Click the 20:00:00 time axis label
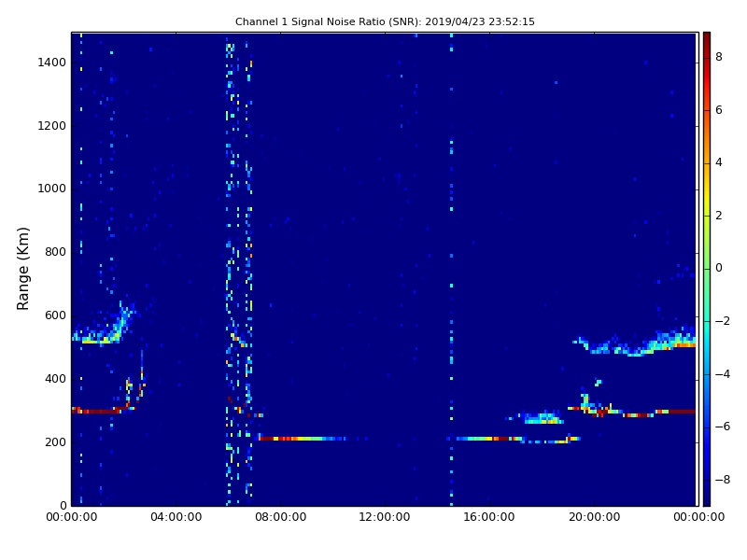This screenshot has width=747, height=560. (594, 517)
